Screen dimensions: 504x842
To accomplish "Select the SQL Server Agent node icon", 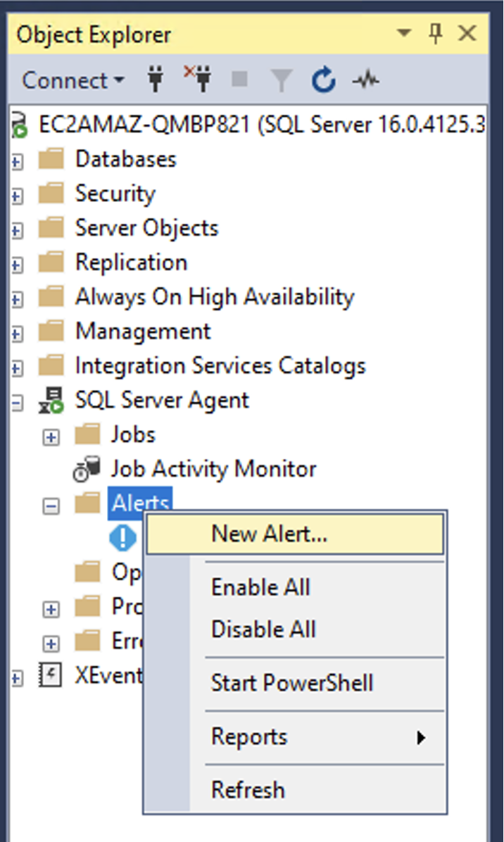I will (51, 401).
